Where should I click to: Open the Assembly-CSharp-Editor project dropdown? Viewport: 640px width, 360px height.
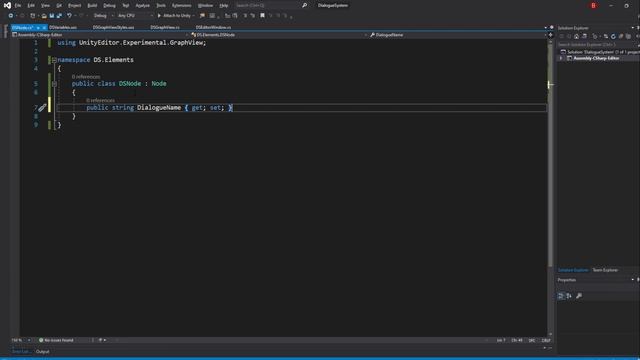pos(99,35)
